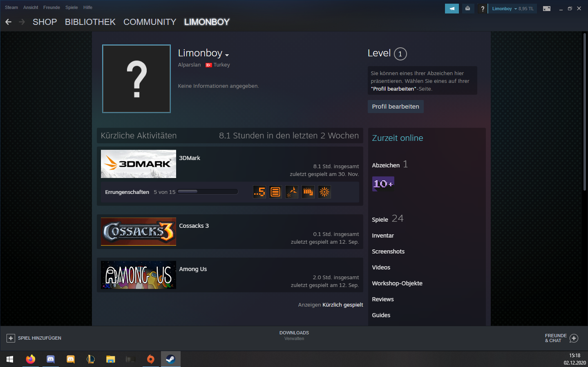This screenshot has height=367, width=588.
Task: Click the bold "Profil bearbeiten"-Seite text link
Action: [x=393, y=89]
